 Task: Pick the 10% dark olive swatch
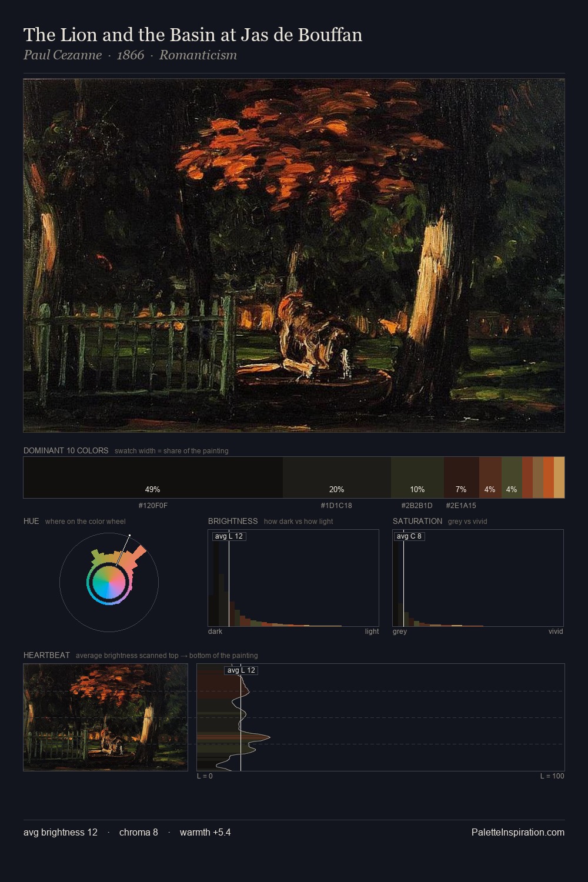point(417,477)
